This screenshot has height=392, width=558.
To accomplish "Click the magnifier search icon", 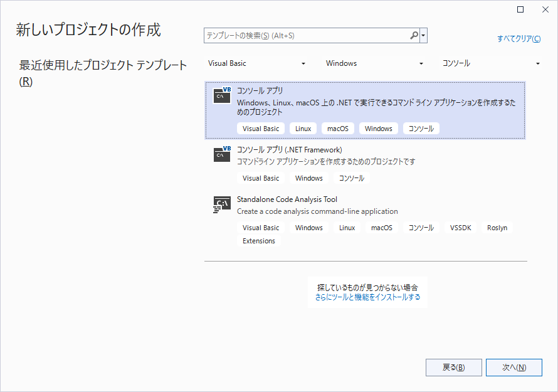I will pyautogui.click(x=414, y=36).
